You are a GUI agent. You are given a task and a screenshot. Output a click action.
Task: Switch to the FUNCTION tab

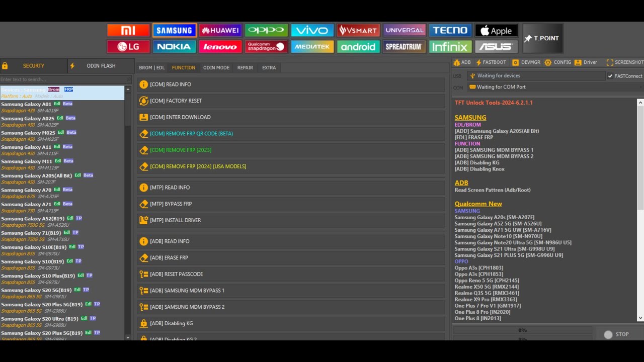(x=184, y=68)
